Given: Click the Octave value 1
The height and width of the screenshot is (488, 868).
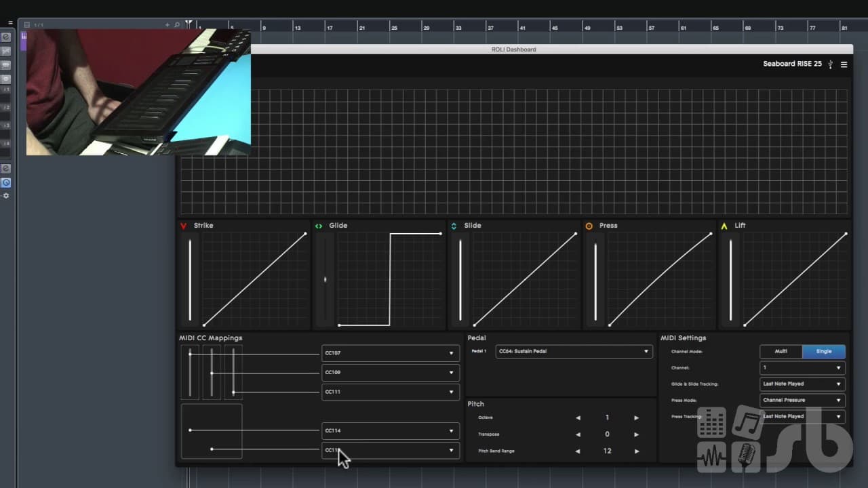Looking at the screenshot, I should point(607,418).
